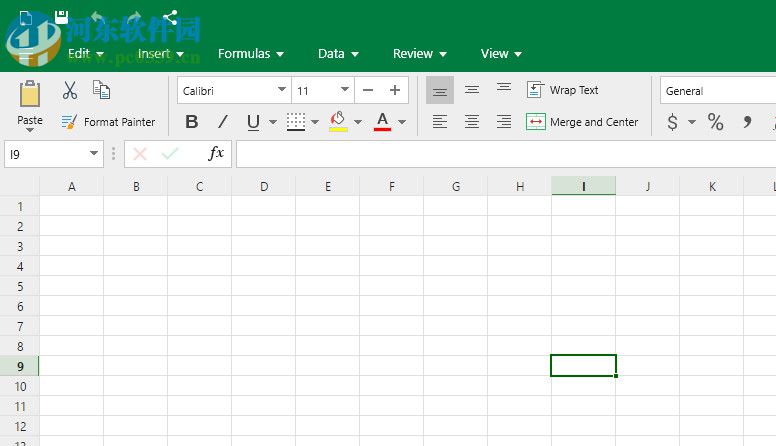Click into the formula bar input
The image size is (776, 446).
point(506,154)
